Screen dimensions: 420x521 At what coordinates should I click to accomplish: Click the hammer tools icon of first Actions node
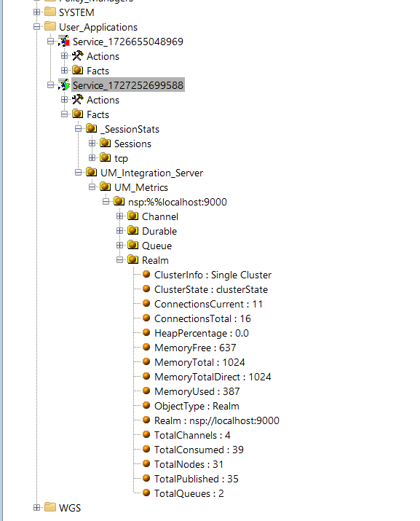78,56
